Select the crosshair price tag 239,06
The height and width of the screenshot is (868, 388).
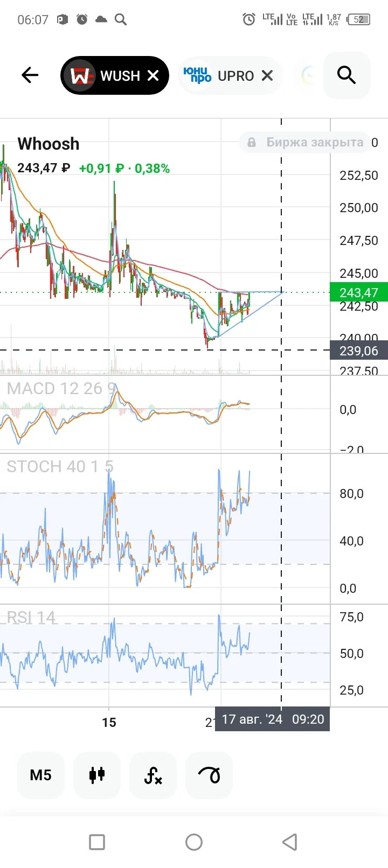coord(359,351)
